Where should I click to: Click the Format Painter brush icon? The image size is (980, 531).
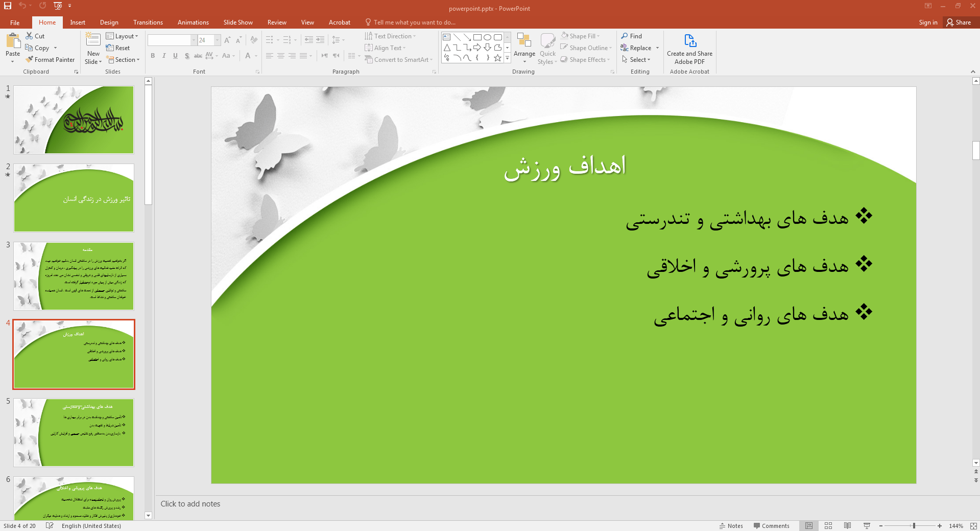pos(29,59)
